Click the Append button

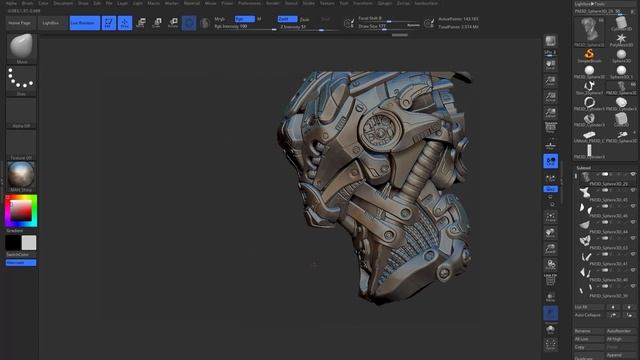click(621, 355)
